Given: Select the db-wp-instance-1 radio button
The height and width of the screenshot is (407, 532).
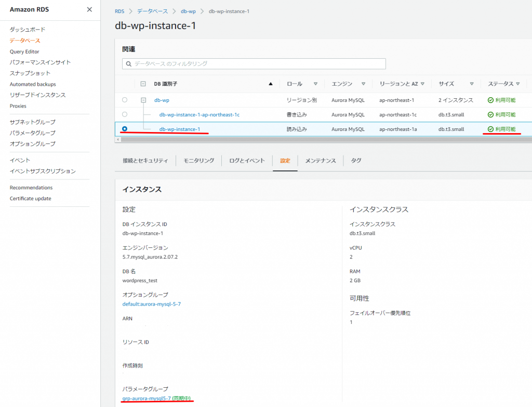Looking at the screenshot, I should click(125, 129).
